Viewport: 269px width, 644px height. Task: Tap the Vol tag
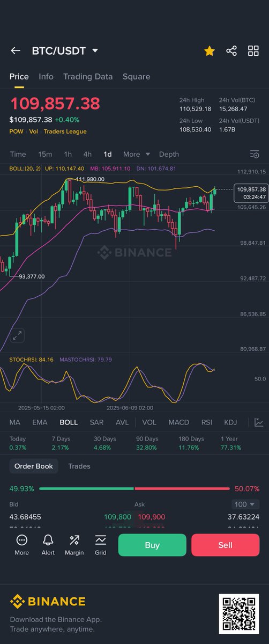[x=33, y=131]
